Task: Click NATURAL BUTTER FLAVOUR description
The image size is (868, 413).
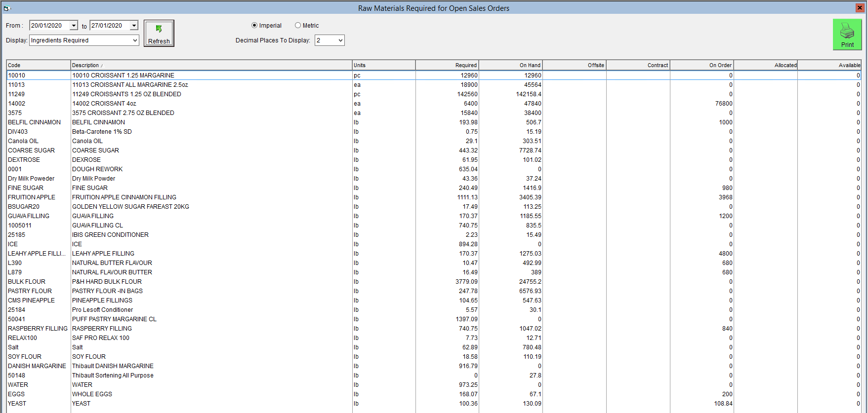Action: (112, 263)
